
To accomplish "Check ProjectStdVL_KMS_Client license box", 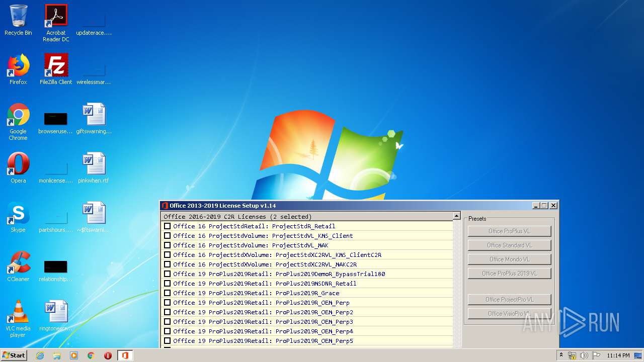I will [168, 236].
